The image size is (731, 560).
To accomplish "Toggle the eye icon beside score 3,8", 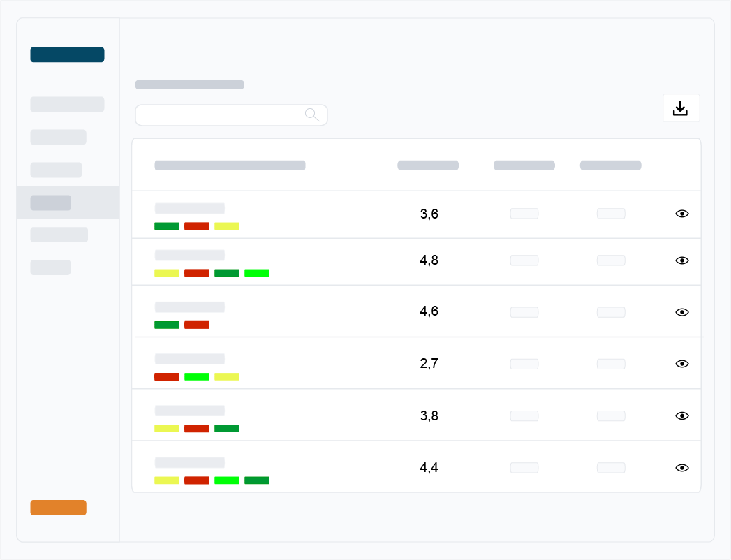I will [x=681, y=415].
